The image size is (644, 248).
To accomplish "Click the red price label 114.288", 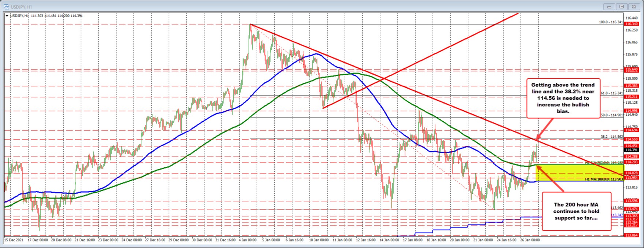I will pyautogui.click(x=631, y=156).
